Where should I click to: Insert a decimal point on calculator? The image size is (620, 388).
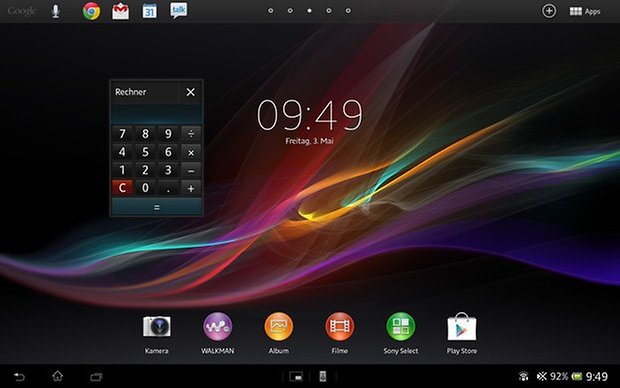point(168,188)
